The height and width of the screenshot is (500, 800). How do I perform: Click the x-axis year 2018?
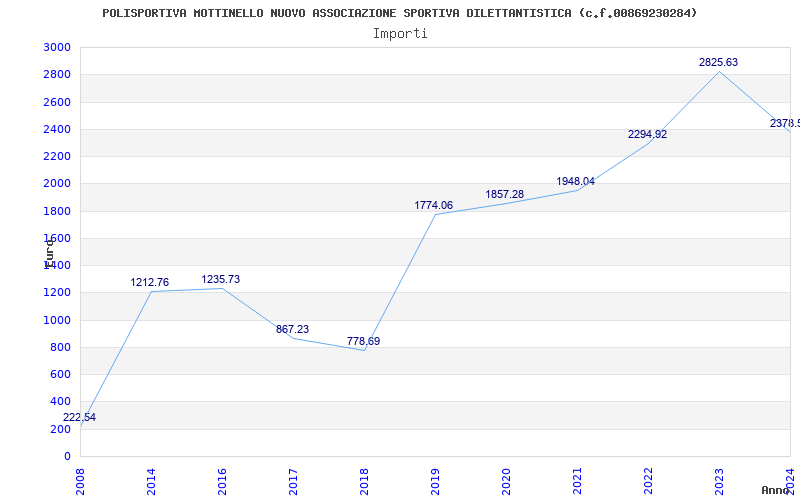364,481
